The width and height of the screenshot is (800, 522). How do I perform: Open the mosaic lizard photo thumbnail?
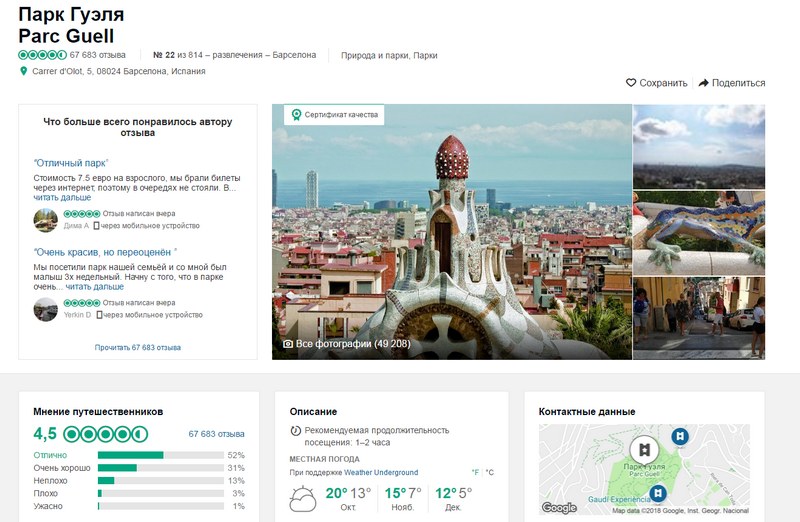(x=698, y=232)
